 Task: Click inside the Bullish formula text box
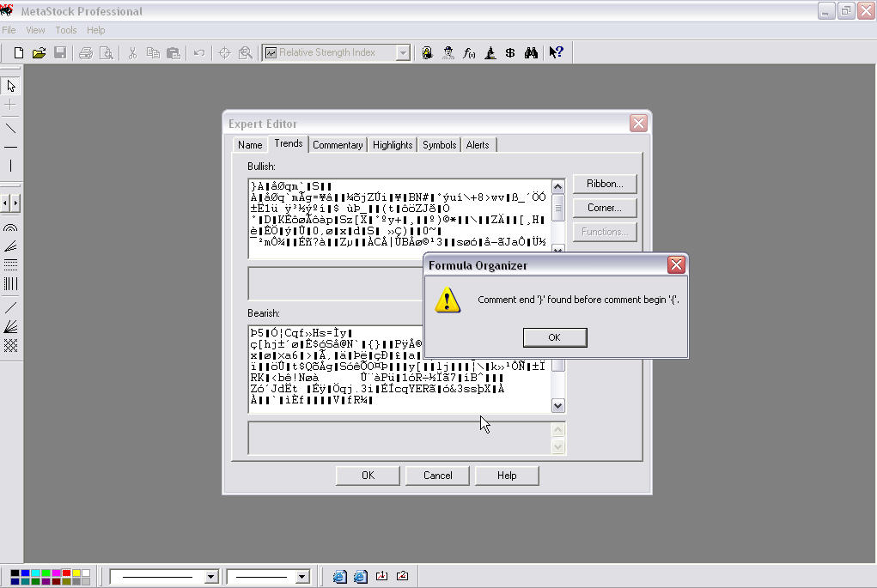[399, 219]
